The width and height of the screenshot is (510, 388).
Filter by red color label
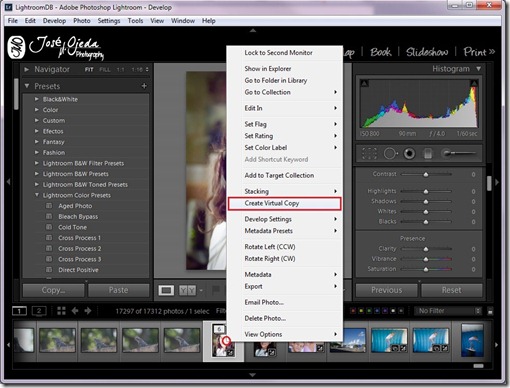tap(353, 311)
